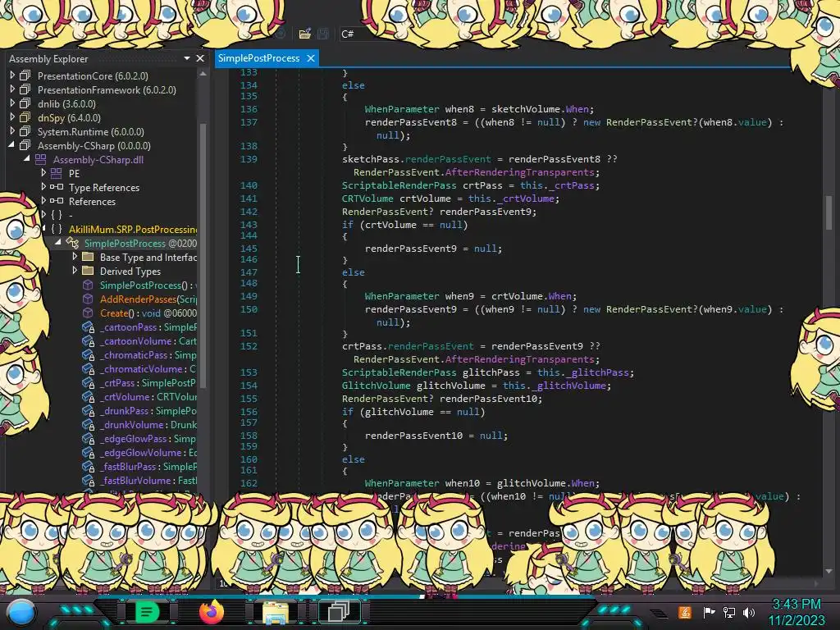
Task: Expand the PE node
Action: [43, 172]
